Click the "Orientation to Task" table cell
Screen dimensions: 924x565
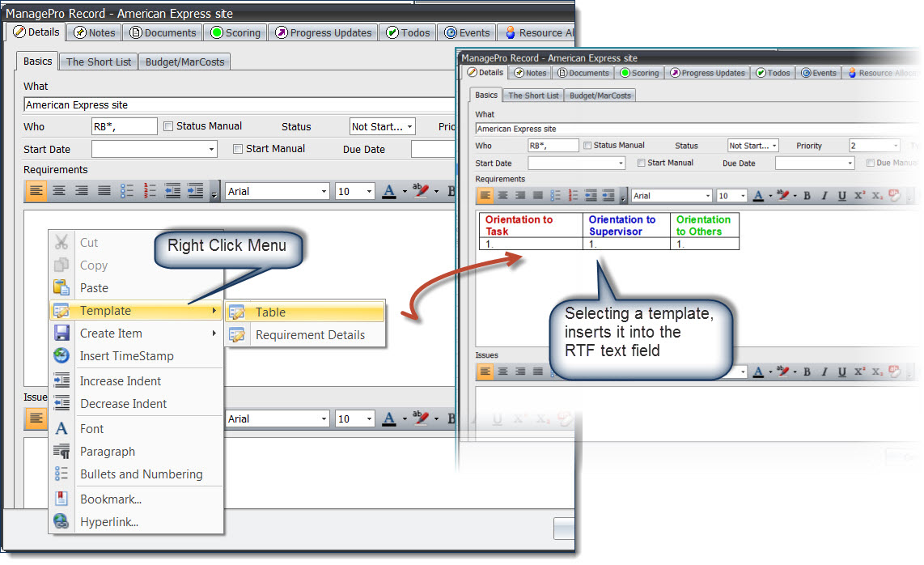pos(531,225)
